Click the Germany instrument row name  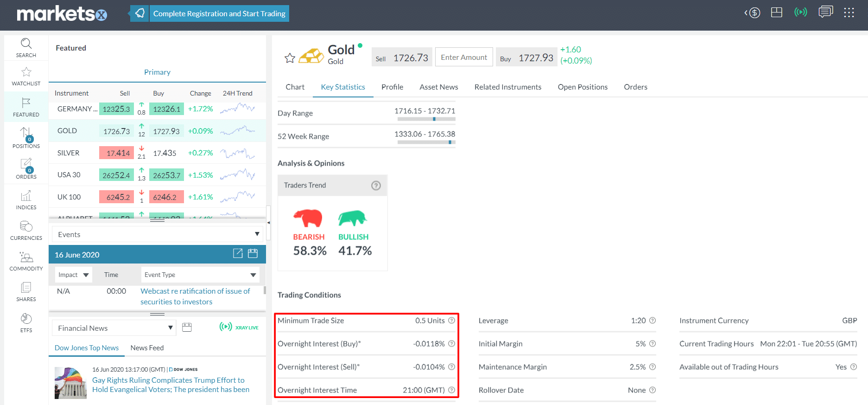pos(77,109)
